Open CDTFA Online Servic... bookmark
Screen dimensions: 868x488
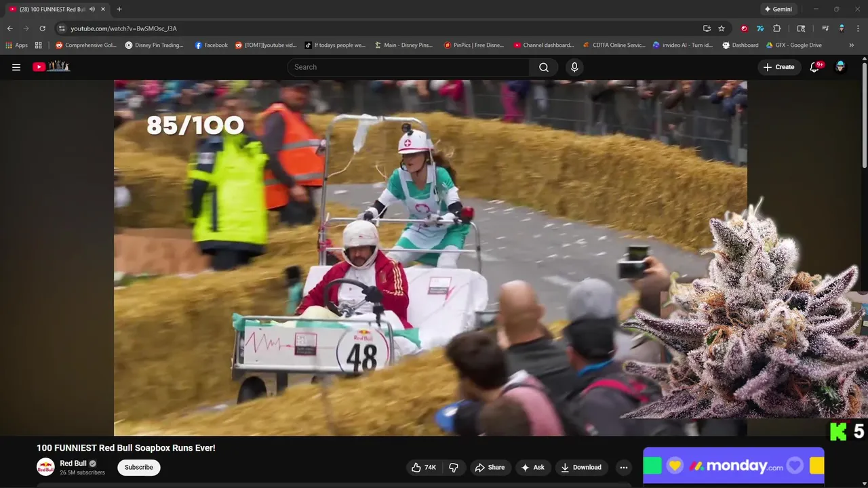614,45
